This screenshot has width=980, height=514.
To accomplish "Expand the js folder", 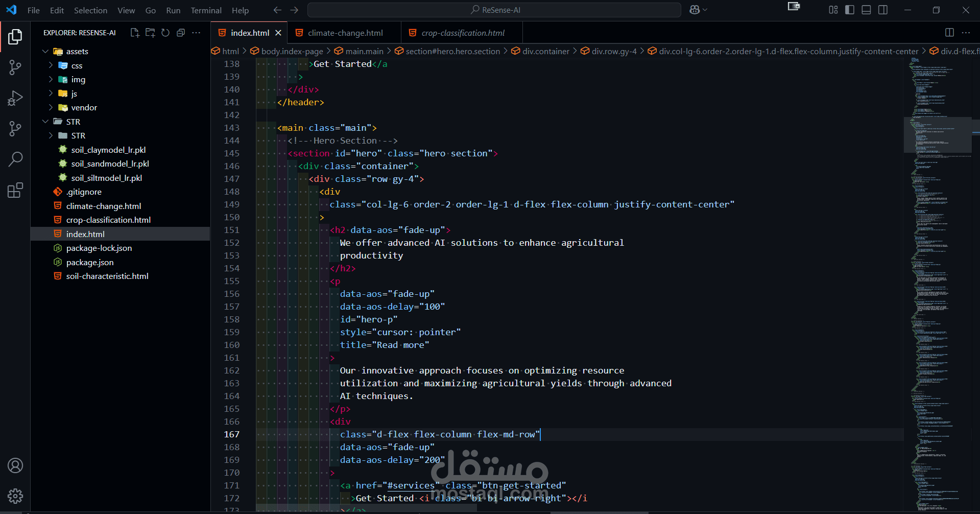I will point(51,94).
